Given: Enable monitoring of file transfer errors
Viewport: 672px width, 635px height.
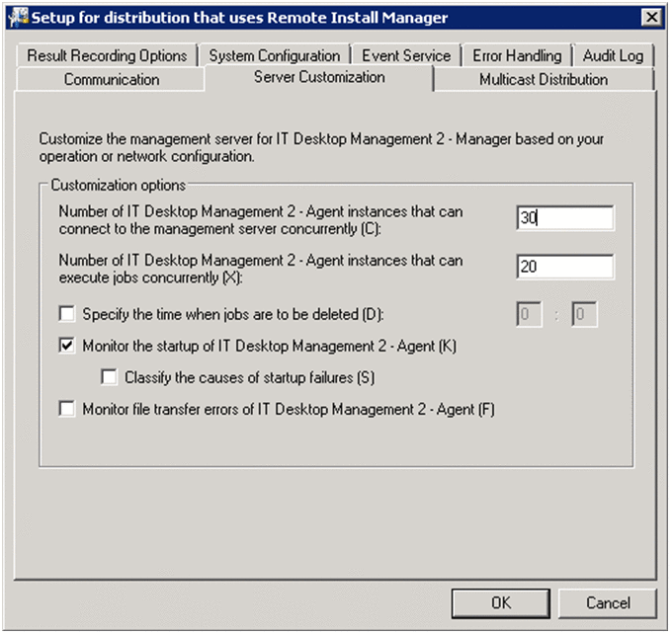Looking at the screenshot, I should coord(67,409).
